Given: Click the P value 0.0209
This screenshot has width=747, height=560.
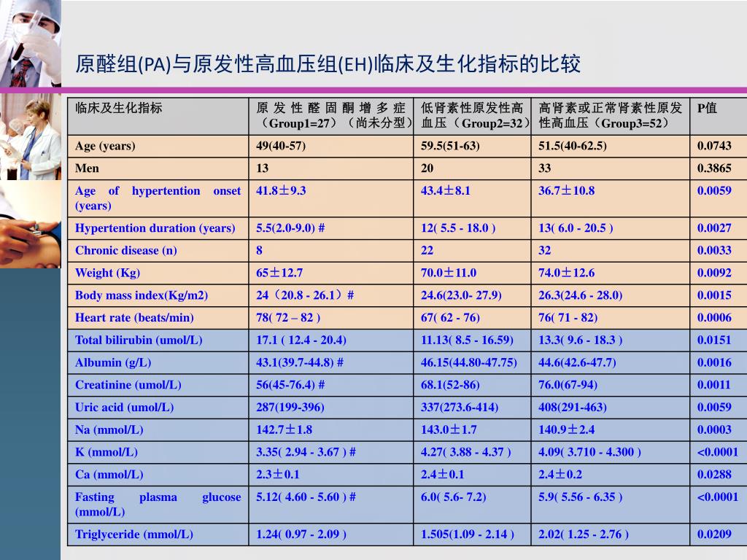Looking at the screenshot, I should (714, 534).
